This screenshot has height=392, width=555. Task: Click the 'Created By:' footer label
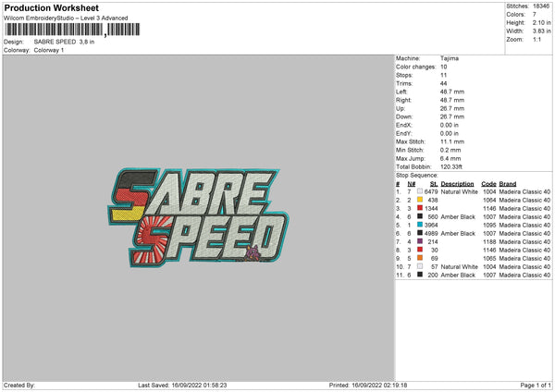(19, 386)
